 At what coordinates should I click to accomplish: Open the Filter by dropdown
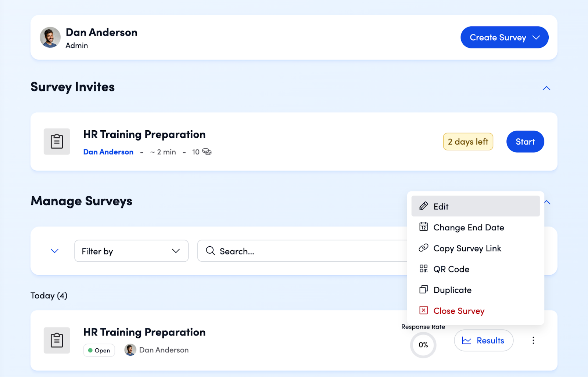click(131, 251)
